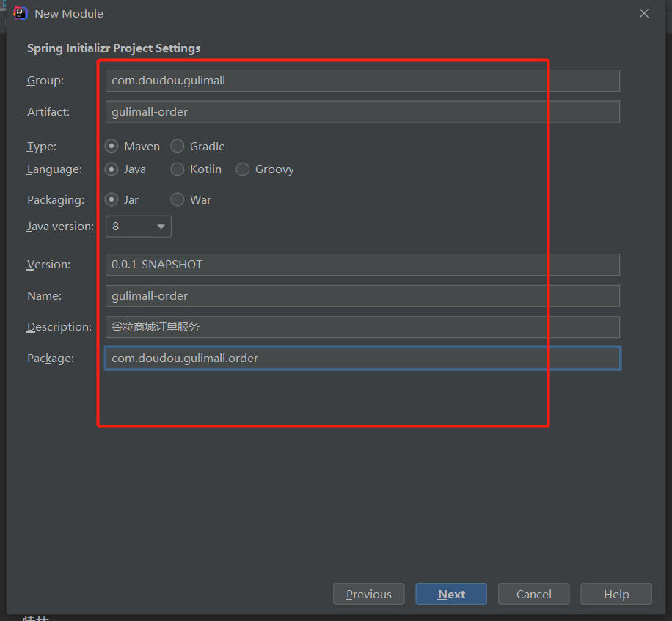Click the Artifact label

[48, 111]
